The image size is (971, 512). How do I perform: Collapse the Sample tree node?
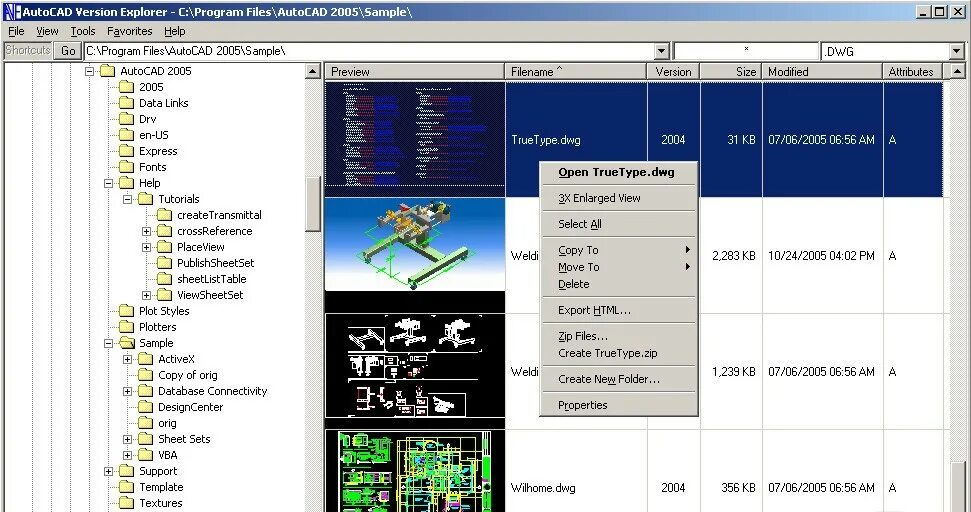pyautogui.click(x=108, y=343)
